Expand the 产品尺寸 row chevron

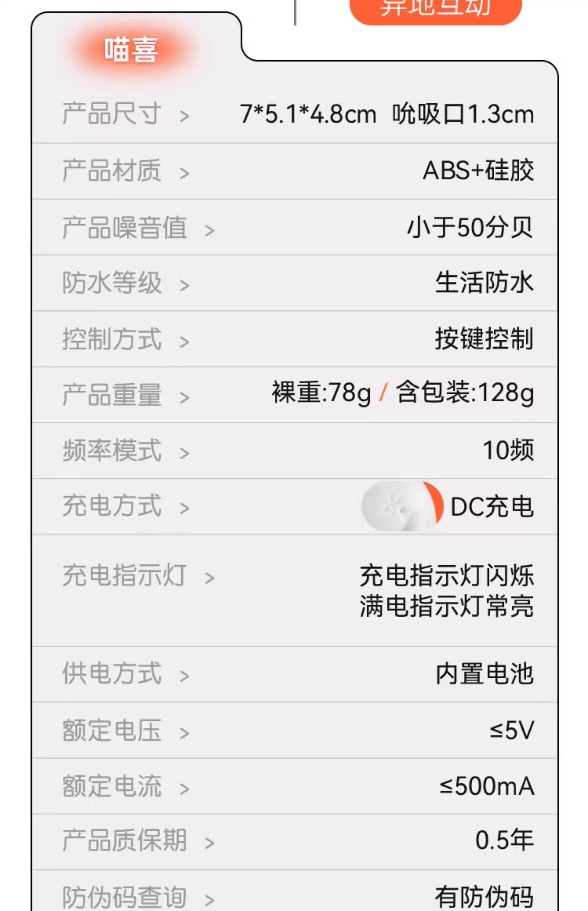click(184, 116)
